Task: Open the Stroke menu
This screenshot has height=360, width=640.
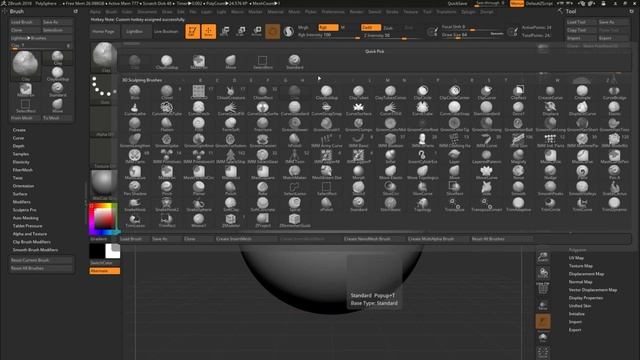Action: 392,12
